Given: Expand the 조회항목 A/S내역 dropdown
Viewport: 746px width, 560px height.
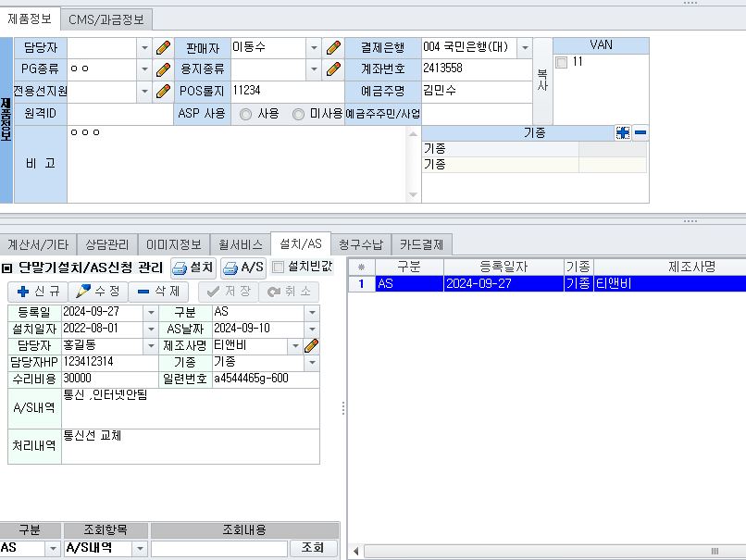Looking at the screenshot, I should coord(140,549).
